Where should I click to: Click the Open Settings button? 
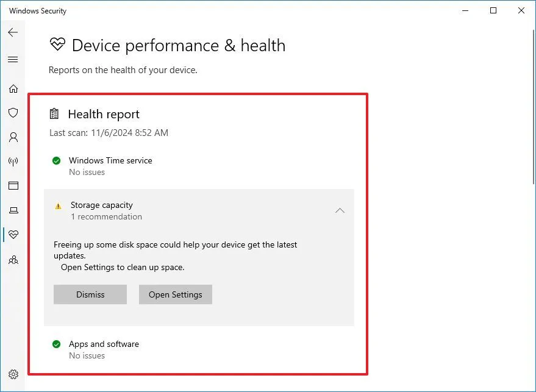coord(176,294)
